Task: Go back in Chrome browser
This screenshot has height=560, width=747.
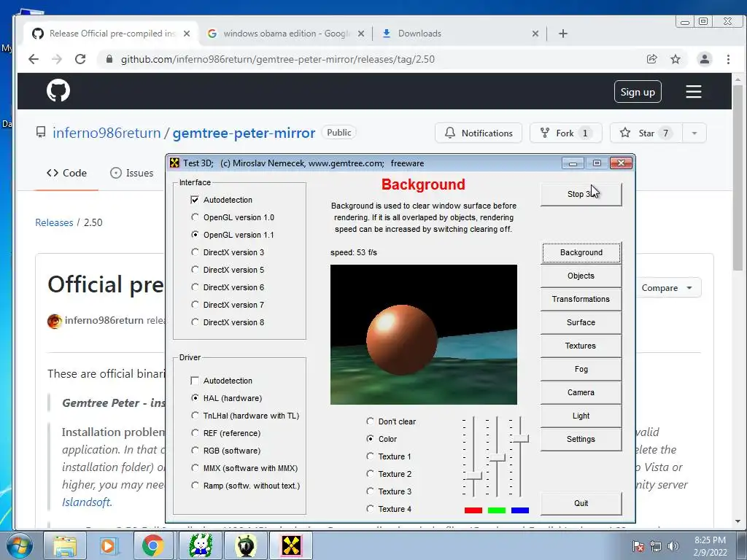Action: [x=34, y=59]
